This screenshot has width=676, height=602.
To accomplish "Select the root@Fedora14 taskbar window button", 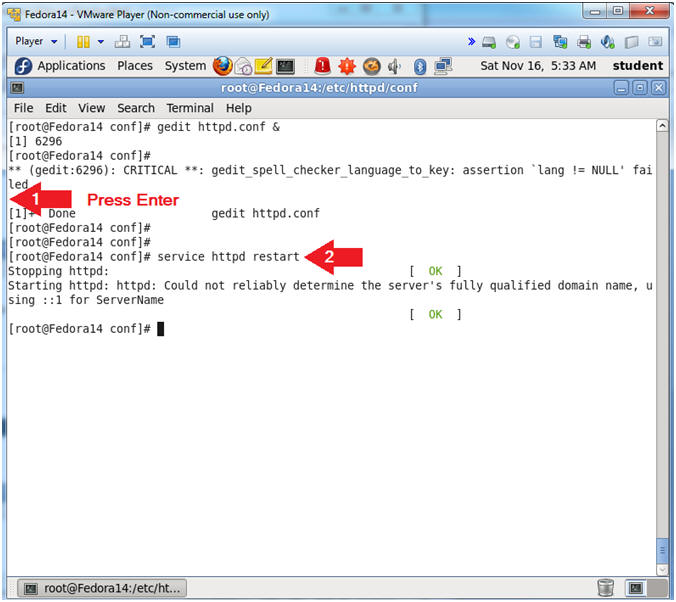I will pos(103,588).
